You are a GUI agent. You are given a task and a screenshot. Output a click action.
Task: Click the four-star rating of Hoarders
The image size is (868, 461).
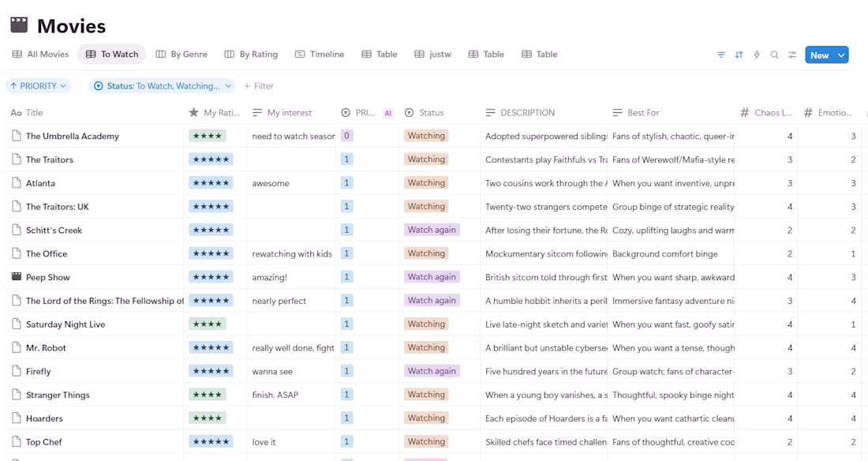tap(207, 418)
